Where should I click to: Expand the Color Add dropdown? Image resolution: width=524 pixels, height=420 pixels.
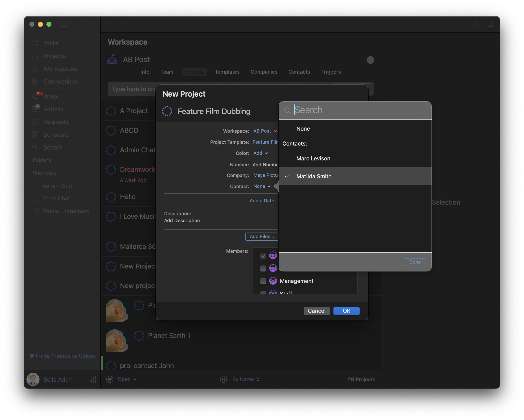click(260, 153)
